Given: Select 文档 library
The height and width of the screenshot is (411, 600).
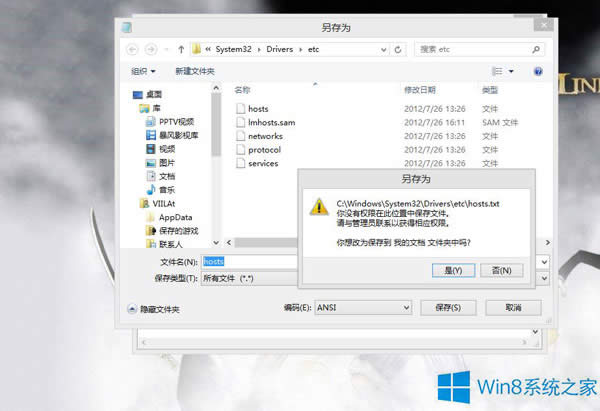Looking at the screenshot, I should (x=161, y=176).
